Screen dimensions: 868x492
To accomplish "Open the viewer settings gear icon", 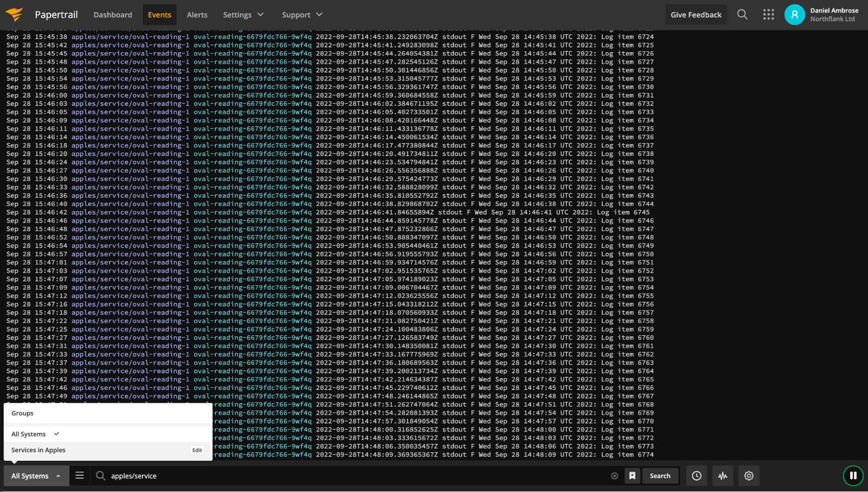I will (x=749, y=476).
